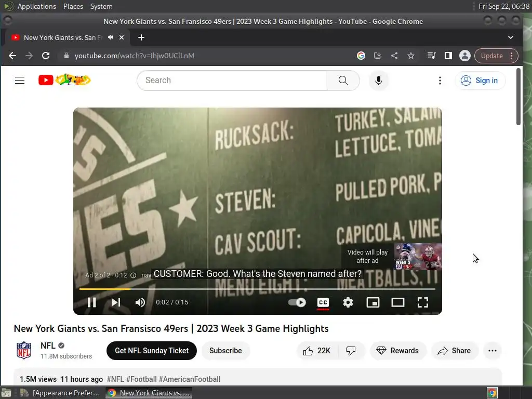Open the Google icon in address bar
The image size is (532, 399).
(x=361, y=56)
